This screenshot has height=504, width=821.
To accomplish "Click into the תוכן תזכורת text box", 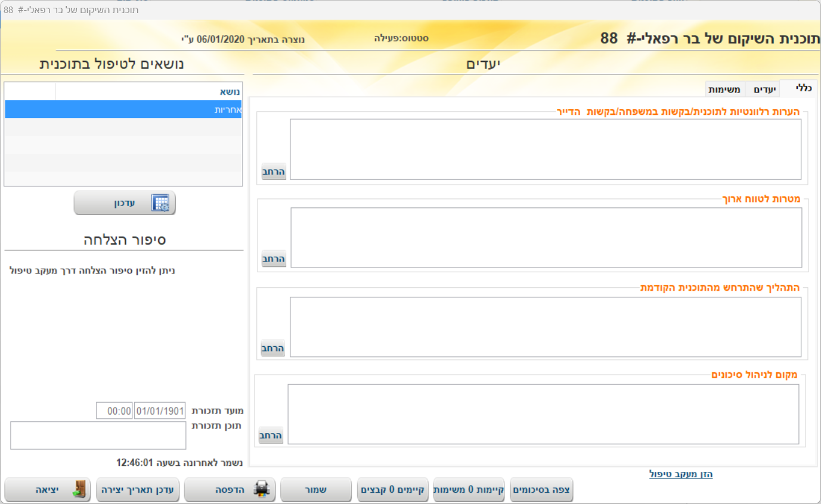I will pos(98,435).
